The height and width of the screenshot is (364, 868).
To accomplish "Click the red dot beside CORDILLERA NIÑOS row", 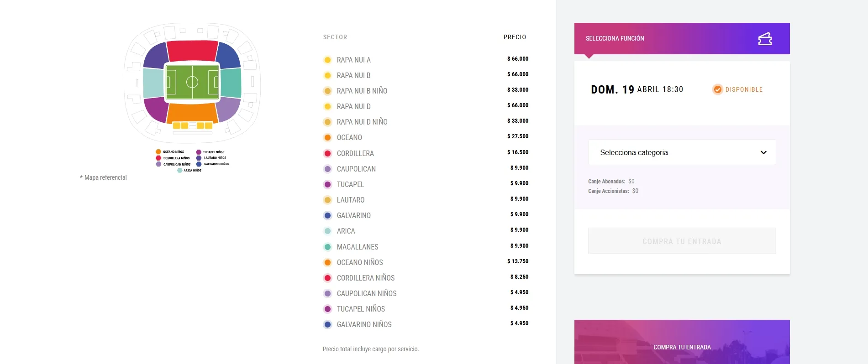I will coord(327,278).
